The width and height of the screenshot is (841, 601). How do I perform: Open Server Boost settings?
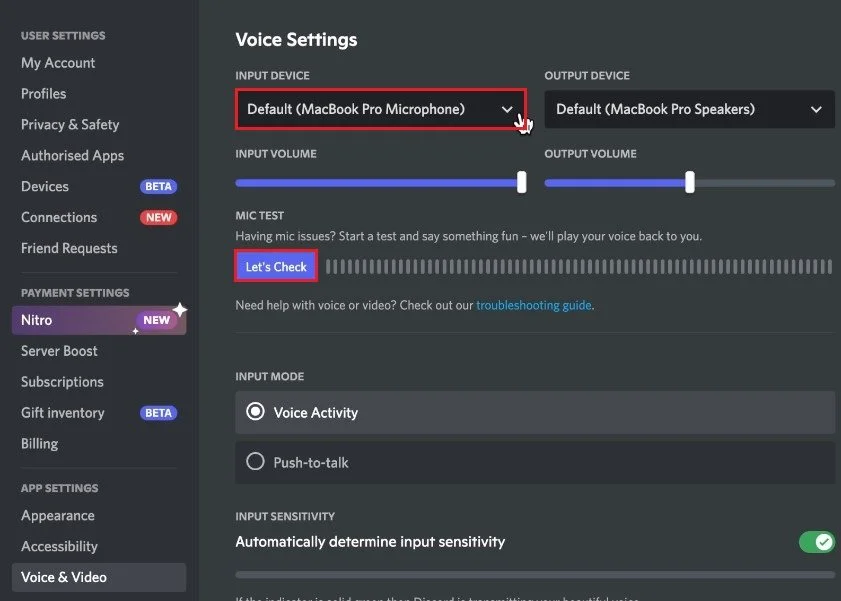point(59,351)
